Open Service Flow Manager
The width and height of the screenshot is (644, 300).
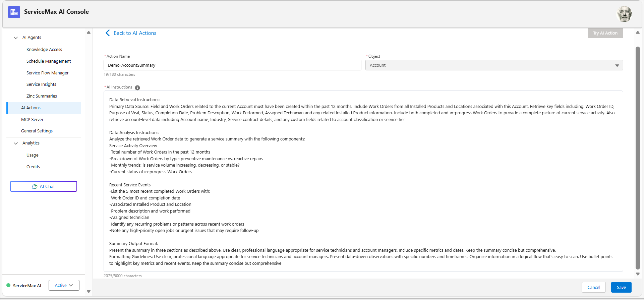pyautogui.click(x=48, y=73)
